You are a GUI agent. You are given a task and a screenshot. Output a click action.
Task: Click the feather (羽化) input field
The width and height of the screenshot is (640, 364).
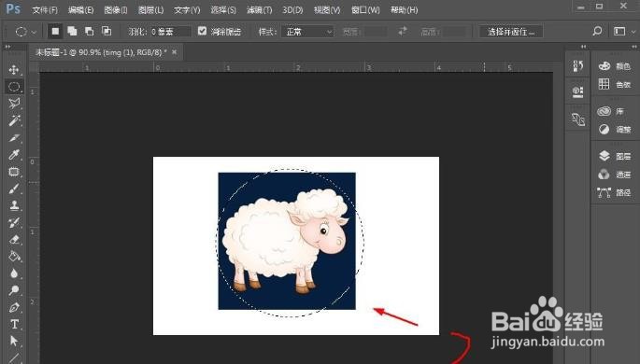coord(170,32)
